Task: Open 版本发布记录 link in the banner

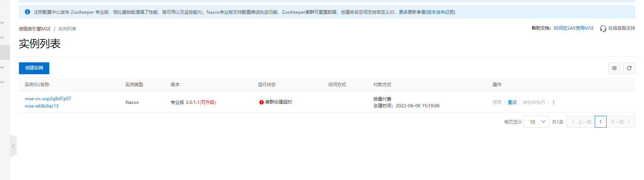Action: [440, 12]
